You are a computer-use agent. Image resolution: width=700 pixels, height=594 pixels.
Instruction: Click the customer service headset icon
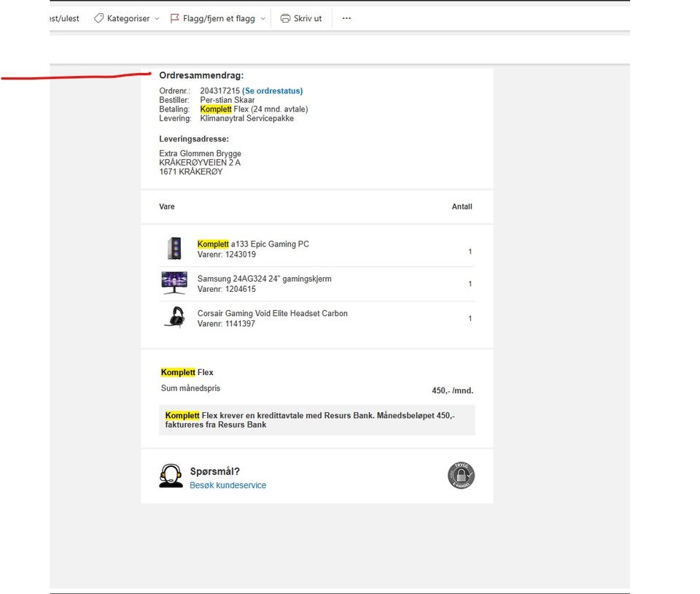(x=171, y=476)
